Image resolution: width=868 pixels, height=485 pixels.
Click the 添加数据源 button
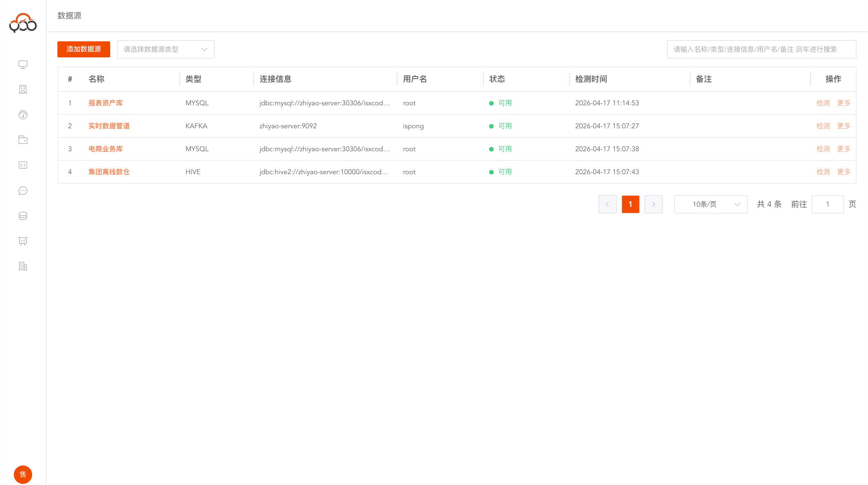click(x=84, y=49)
